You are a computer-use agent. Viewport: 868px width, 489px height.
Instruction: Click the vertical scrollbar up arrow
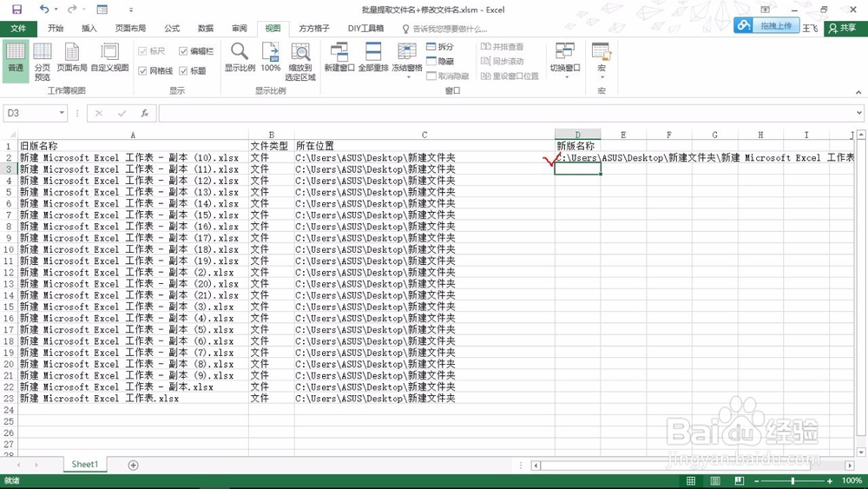861,135
